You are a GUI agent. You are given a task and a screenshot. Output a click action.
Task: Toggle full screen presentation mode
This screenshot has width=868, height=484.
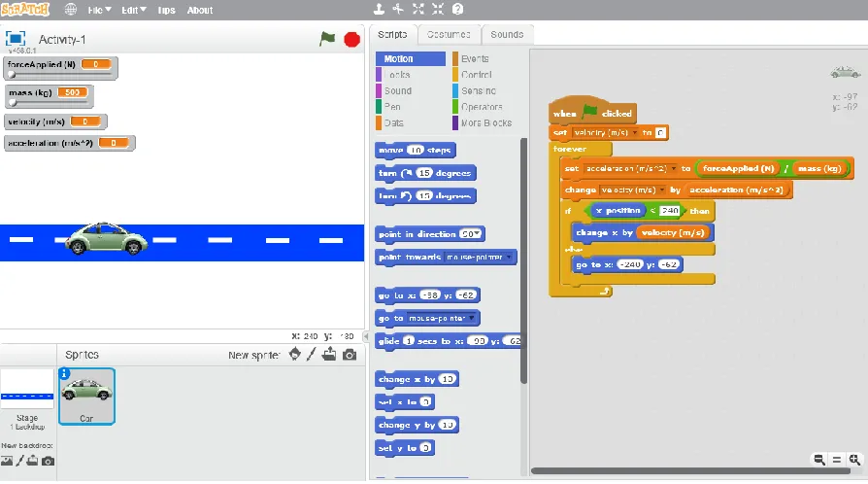(x=16, y=38)
